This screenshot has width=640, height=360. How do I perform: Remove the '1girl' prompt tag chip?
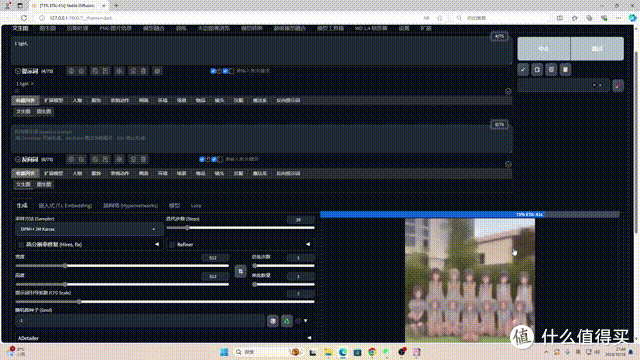pos(32,84)
